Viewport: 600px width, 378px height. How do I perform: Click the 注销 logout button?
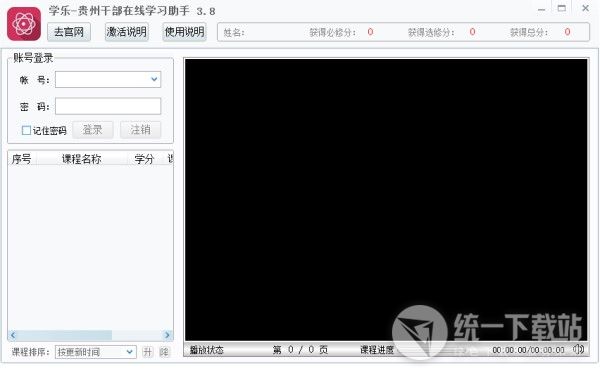[x=140, y=130]
